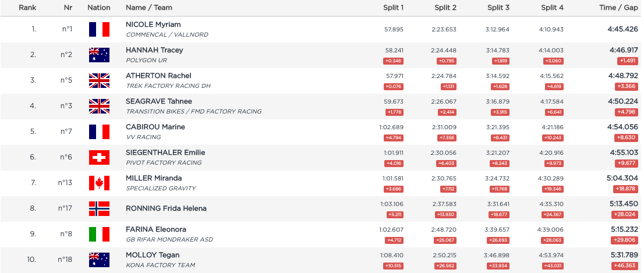Viewport: 644px width, 273px height.
Task: Click the Swiss flag beside SIEGENTHALER Emilie
Action: 99,157
